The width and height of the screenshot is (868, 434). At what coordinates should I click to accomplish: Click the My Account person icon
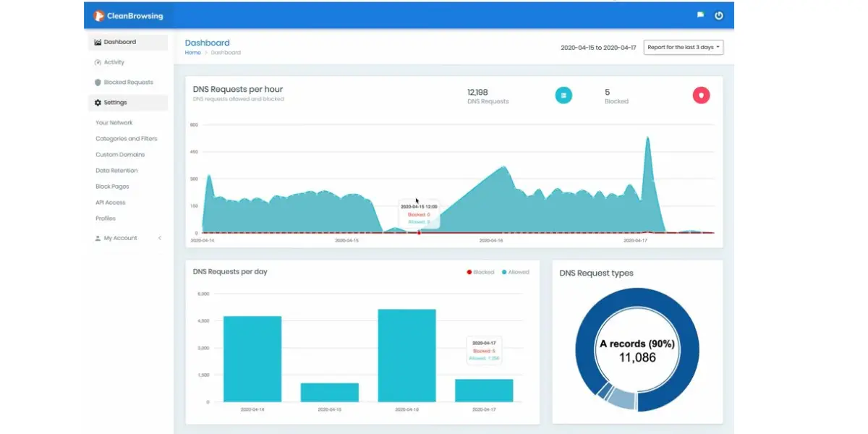pos(98,238)
